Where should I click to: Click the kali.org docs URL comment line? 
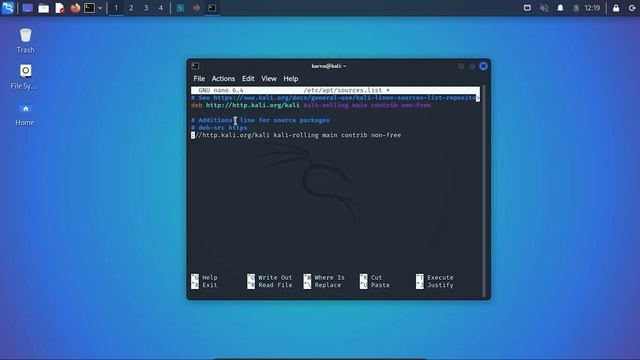(335, 98)
